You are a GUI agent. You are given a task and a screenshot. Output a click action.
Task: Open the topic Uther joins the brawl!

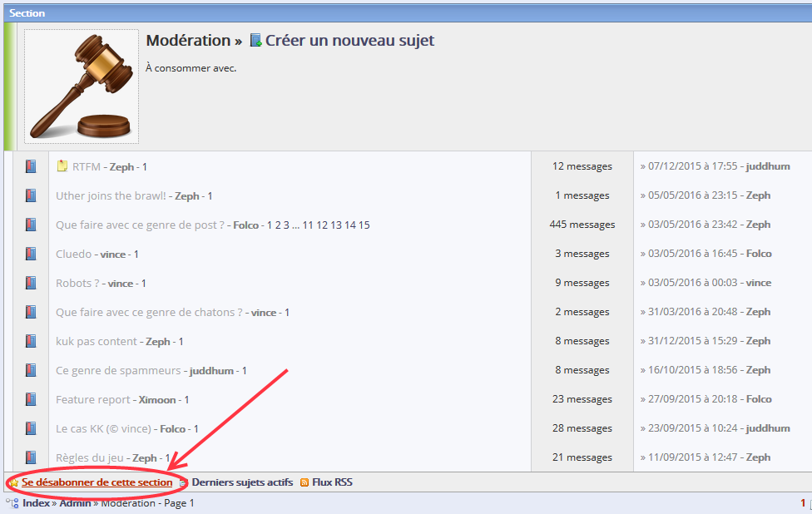pyautogui.click(x=111, y=196)
